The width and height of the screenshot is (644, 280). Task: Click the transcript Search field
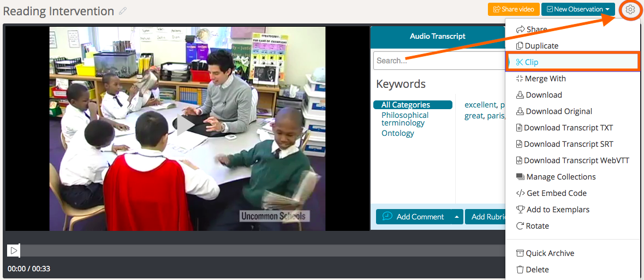tap(437, 61)
